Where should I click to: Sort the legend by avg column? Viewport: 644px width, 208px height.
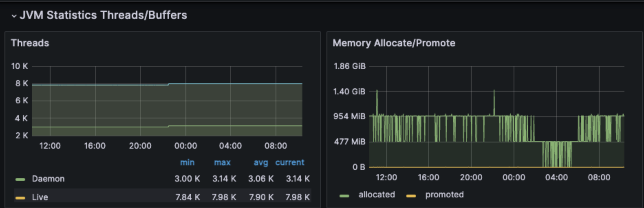[x=261, y=163]
